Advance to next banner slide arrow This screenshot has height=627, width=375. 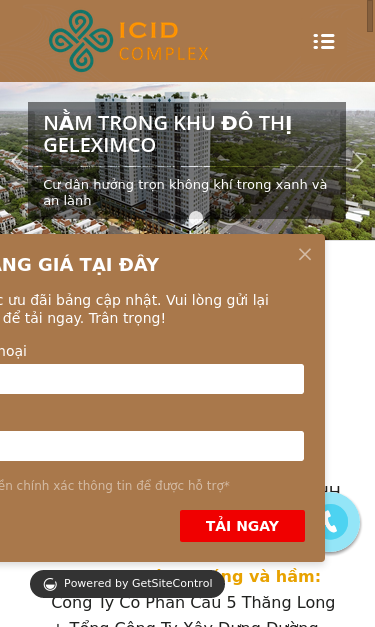click(359, 161)
